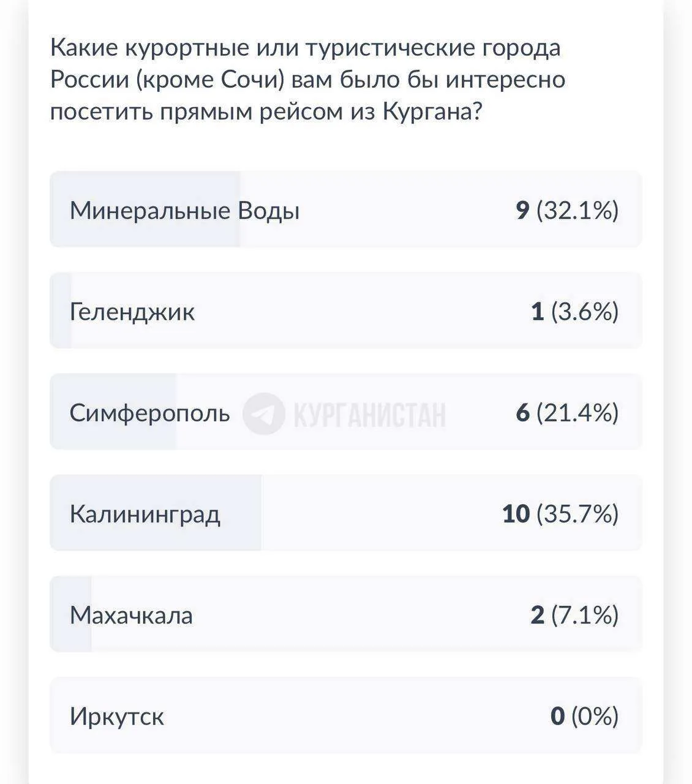Pick the Калининград poll option
This screenshot has width=692, height=784.
coord(346,513)
